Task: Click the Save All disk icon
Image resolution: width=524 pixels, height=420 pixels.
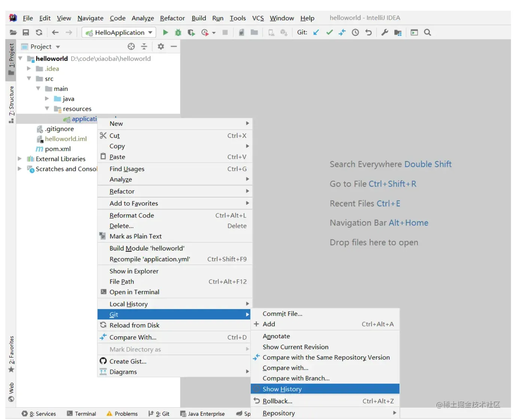Action: point(26,33)
